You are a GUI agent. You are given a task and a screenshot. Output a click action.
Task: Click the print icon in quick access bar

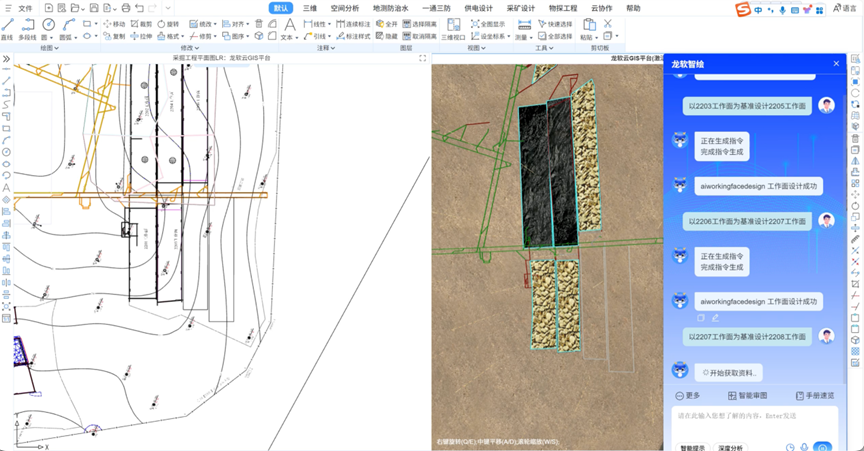point(125,8)
